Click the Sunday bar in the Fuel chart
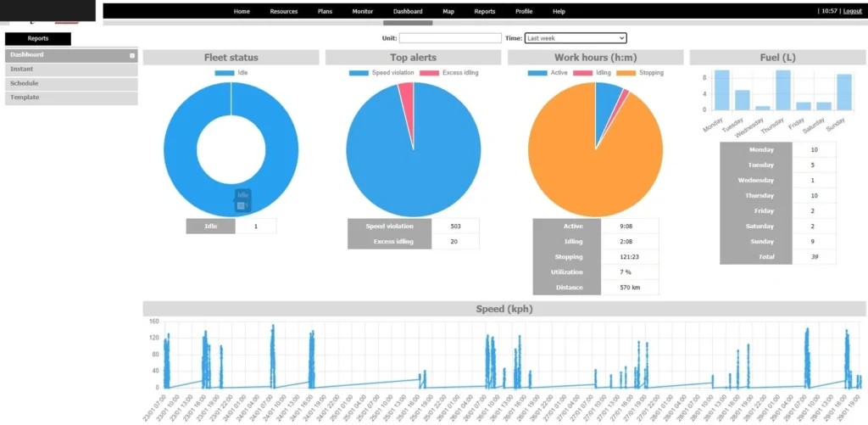Screen dimensions: 868x425 point(844,92)
